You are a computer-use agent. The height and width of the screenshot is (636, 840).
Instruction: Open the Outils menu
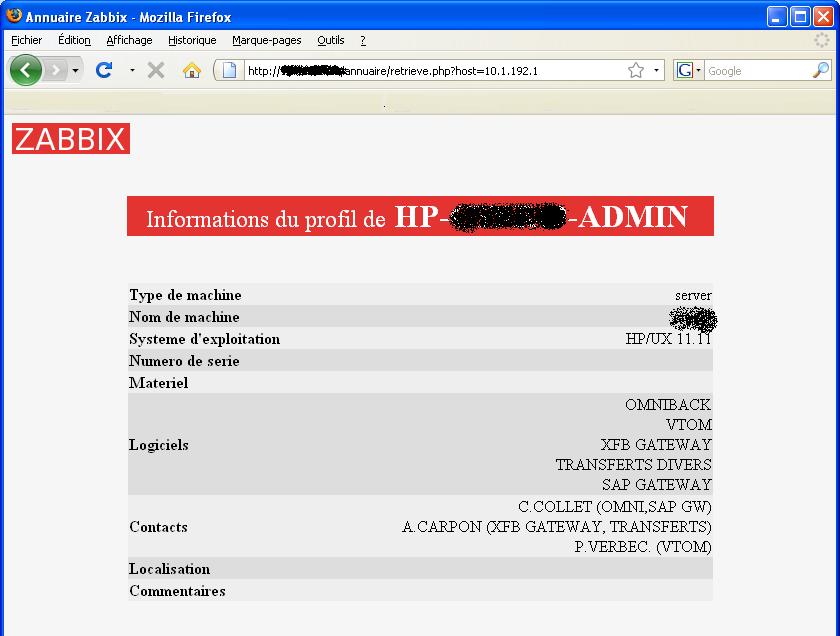click(x=331, y=40)
